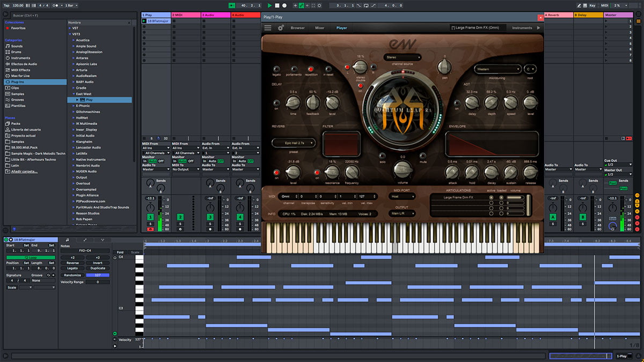Image resolution: width=644 pixels, height=362 pixels.
Task: Select the Grooves category
Action: click(x=18, y=100)
